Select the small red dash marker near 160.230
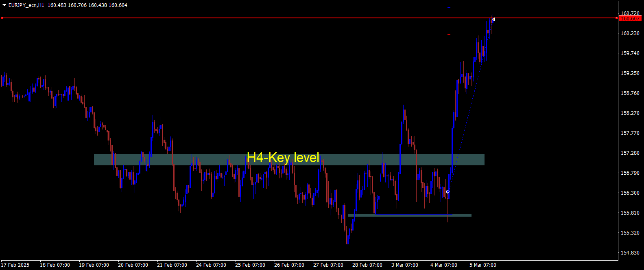Image resolution: width=644 pixels, height=270 pixels. (x=449, y=34)
